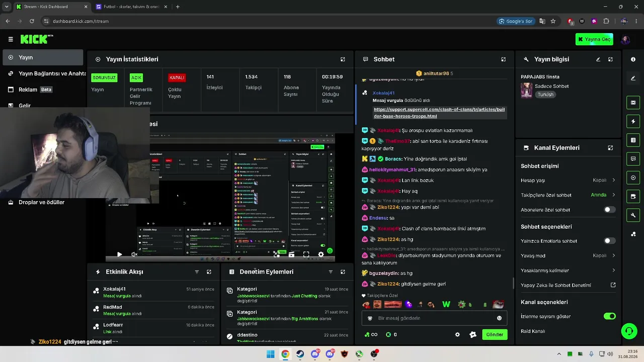Toggle the stream preview panel icon in sidebar
Image resolution: width=644 pixels, height=362 pixels.
click(x=633, y=103)
